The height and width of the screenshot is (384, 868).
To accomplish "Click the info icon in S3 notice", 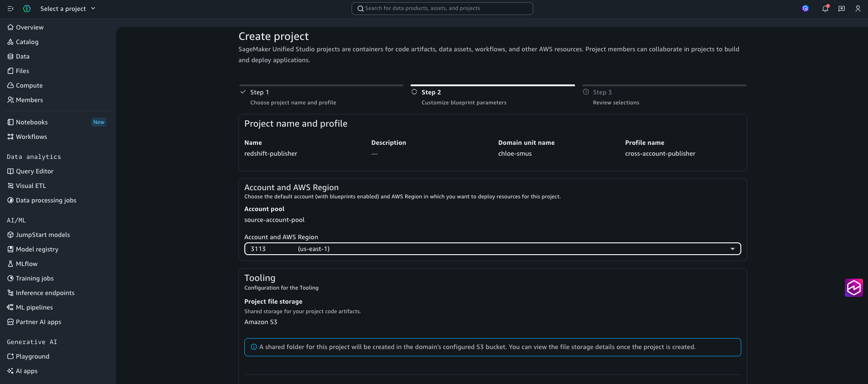I will click(254, 347).
